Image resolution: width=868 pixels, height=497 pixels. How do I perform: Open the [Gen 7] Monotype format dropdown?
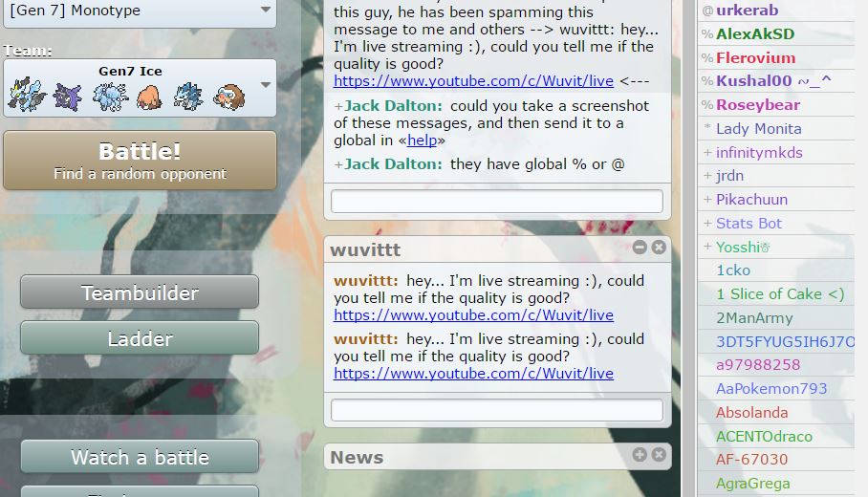point(140,11)
